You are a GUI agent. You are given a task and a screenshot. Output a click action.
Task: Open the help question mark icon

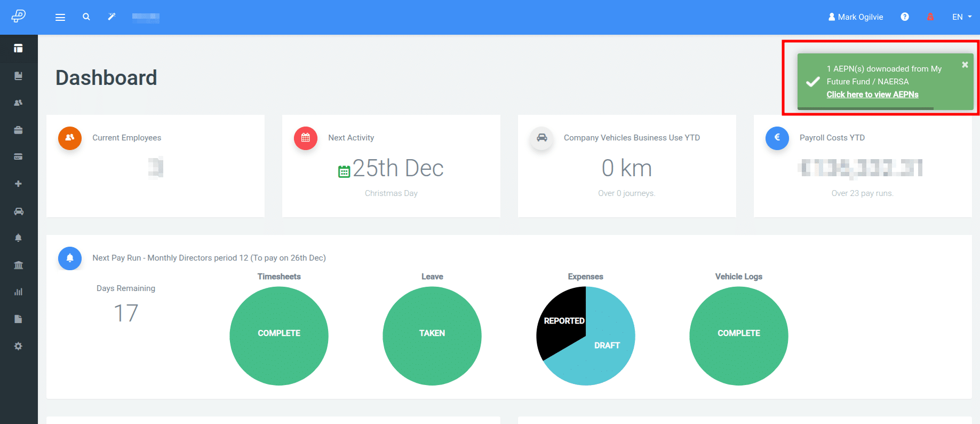[x=905, y=17]
